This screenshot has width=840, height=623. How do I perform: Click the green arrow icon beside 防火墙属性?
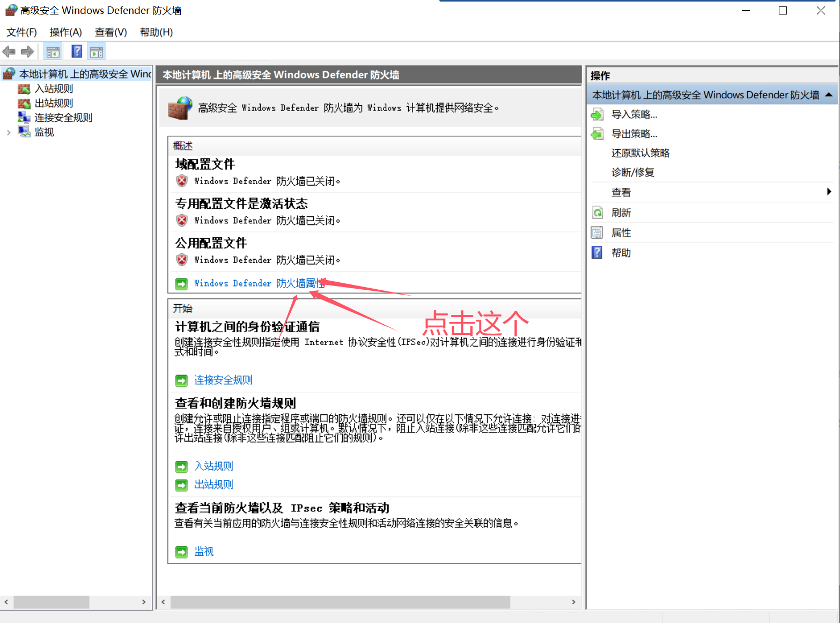click(x=182, y=283)
